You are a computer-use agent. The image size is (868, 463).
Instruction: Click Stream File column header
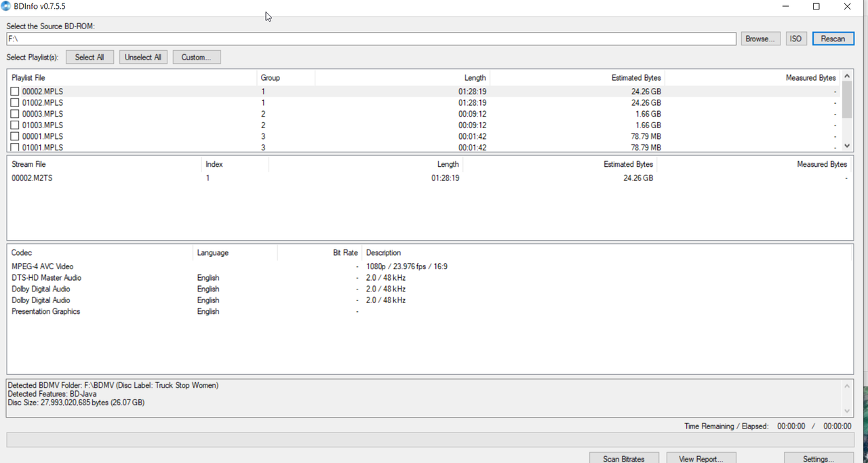[x=104, y=164]
